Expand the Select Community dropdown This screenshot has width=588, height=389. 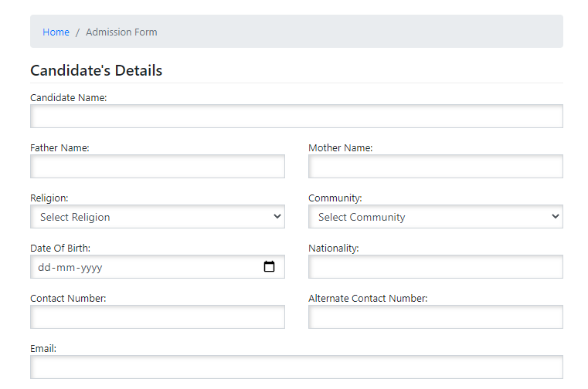(x=435, y=217)
